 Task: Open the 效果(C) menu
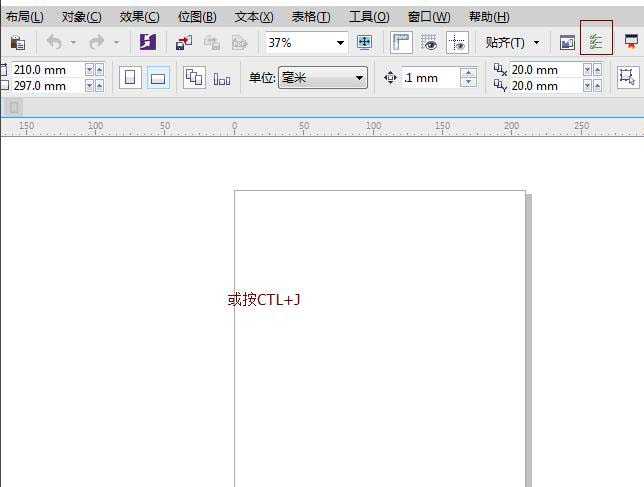(x=139, y=17)
